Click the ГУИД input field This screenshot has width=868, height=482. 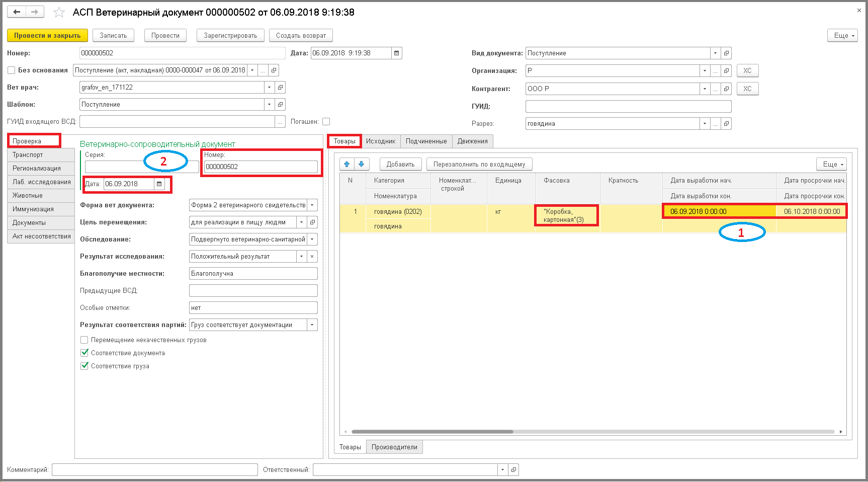point(628,107)
